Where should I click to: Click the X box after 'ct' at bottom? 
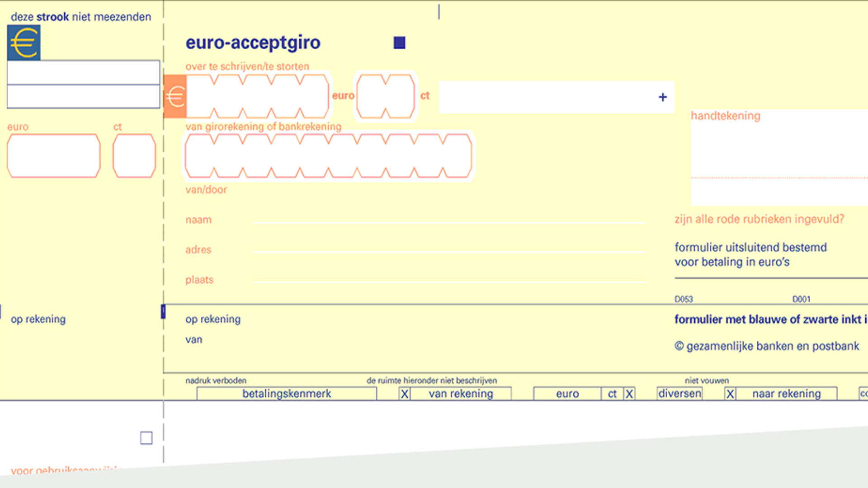[629, 394]
